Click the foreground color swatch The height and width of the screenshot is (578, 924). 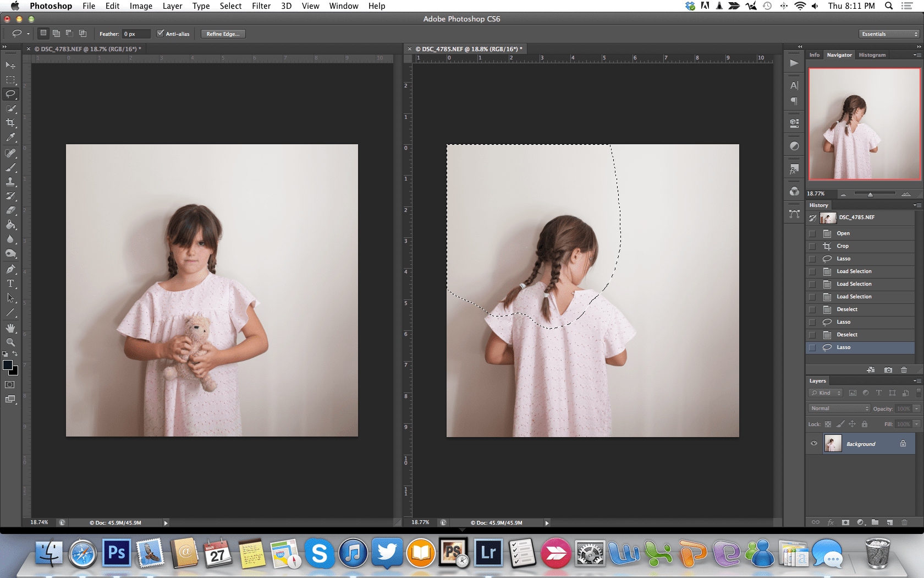(x=8, y=366)
